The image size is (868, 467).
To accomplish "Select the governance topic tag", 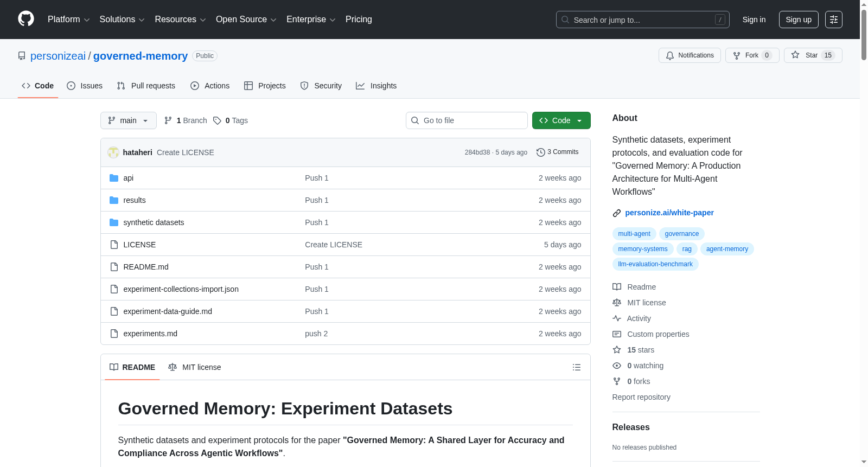I will click(682, 234).
